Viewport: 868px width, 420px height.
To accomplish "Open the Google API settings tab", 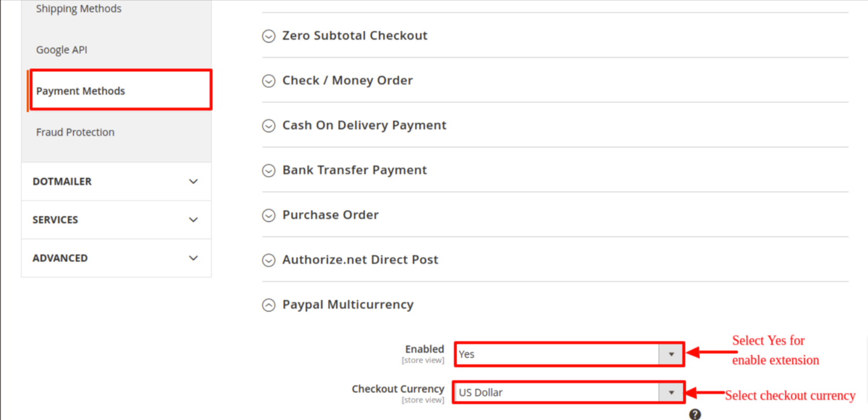I will pos(62,50).
